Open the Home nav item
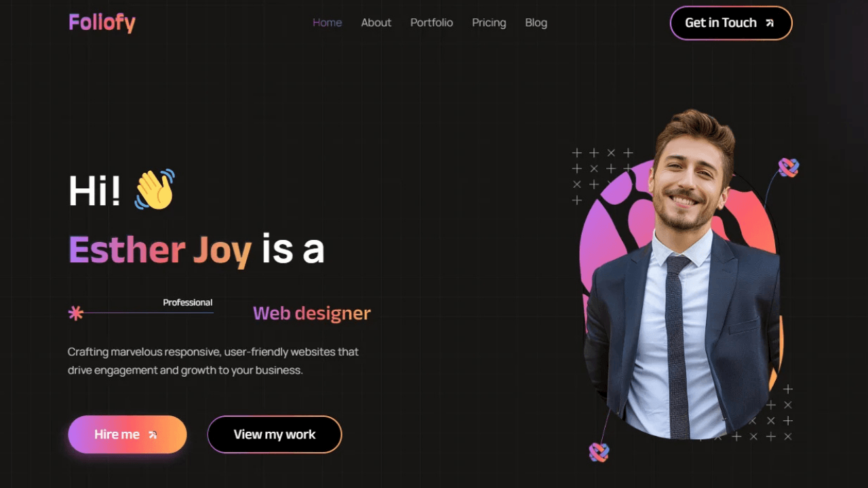The image size is (868, 488). click(x=327, y=22)
